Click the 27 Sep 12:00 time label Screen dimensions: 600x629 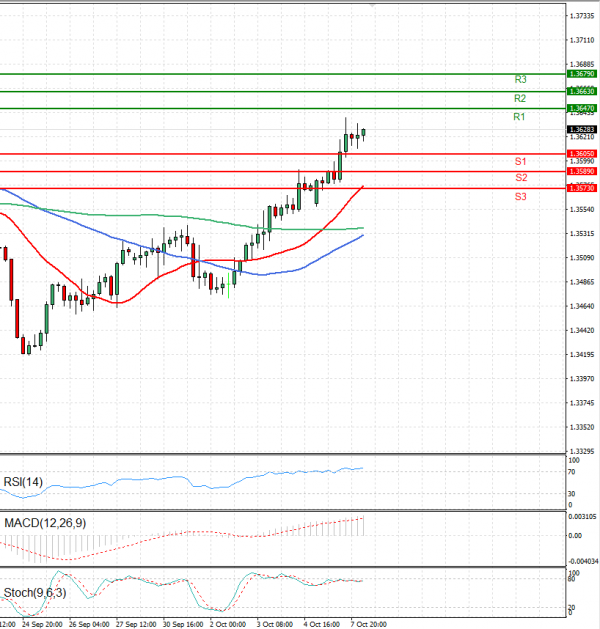point(136,624)
